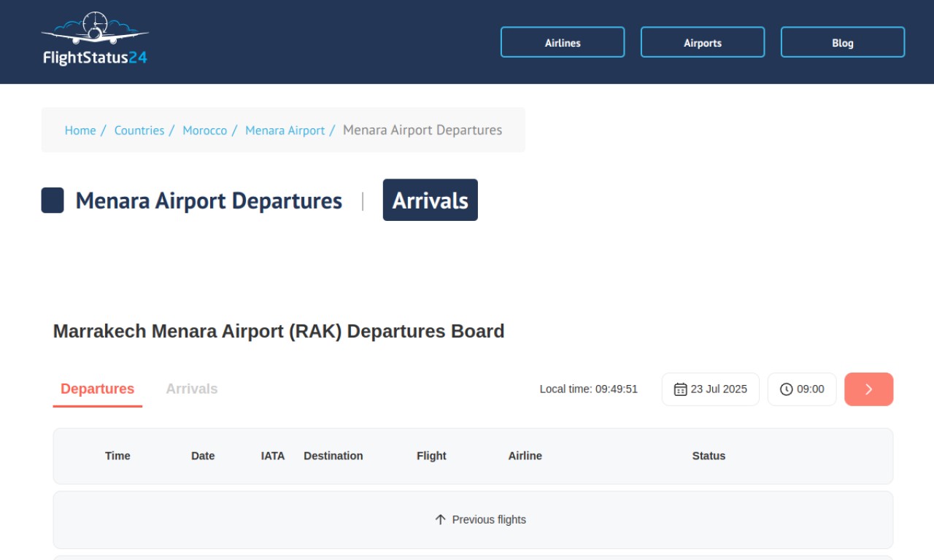Expand Previous flights row
The image size is (934, 560).
(473, 520)
